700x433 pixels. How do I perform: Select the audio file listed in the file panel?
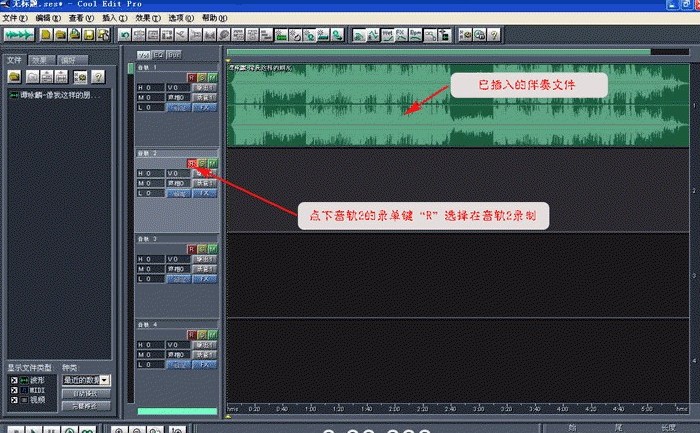pos(55,95)
